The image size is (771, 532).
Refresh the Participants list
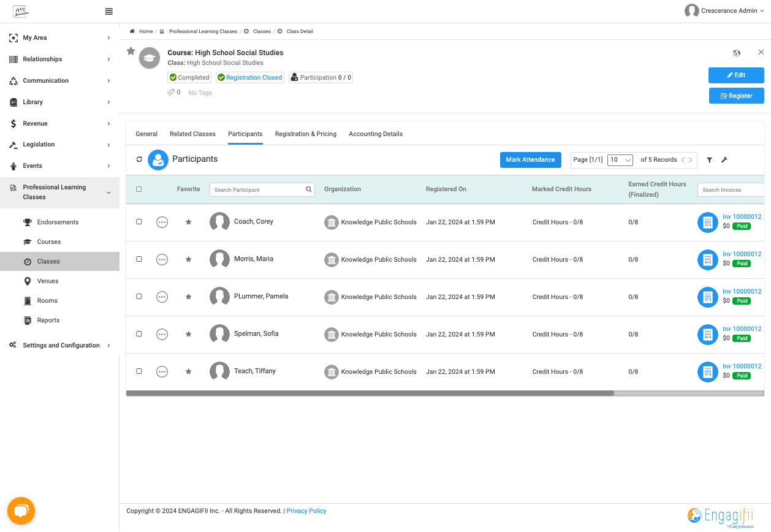(139, 159)
